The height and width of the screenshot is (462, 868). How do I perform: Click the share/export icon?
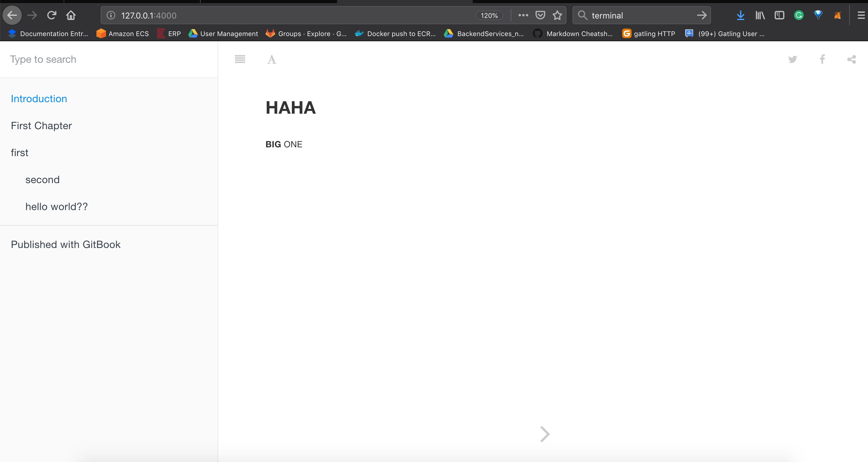click(851, 59)
